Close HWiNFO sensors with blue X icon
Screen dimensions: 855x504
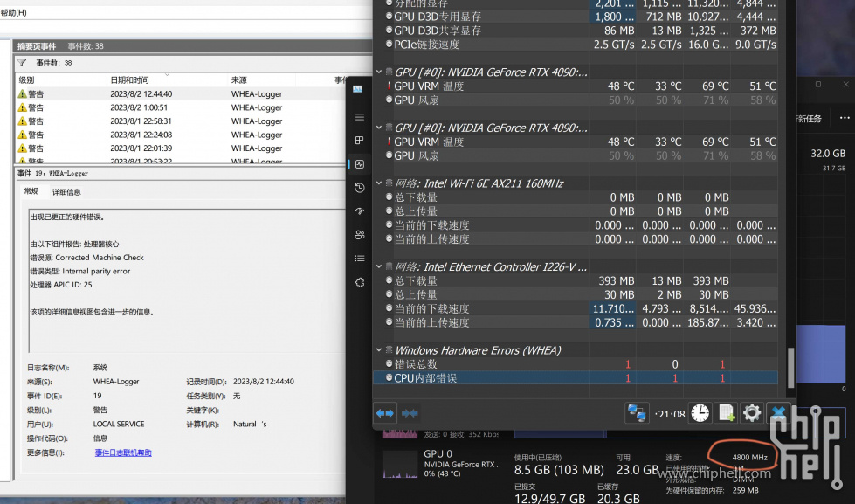tap(778, 413)
